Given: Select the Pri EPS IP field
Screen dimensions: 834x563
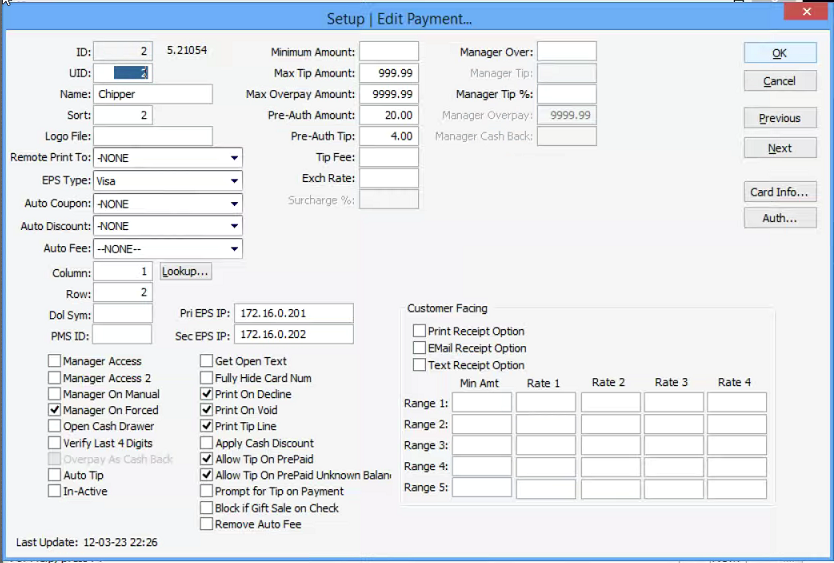Looking at the screenshot, I should tap(293, 314).
